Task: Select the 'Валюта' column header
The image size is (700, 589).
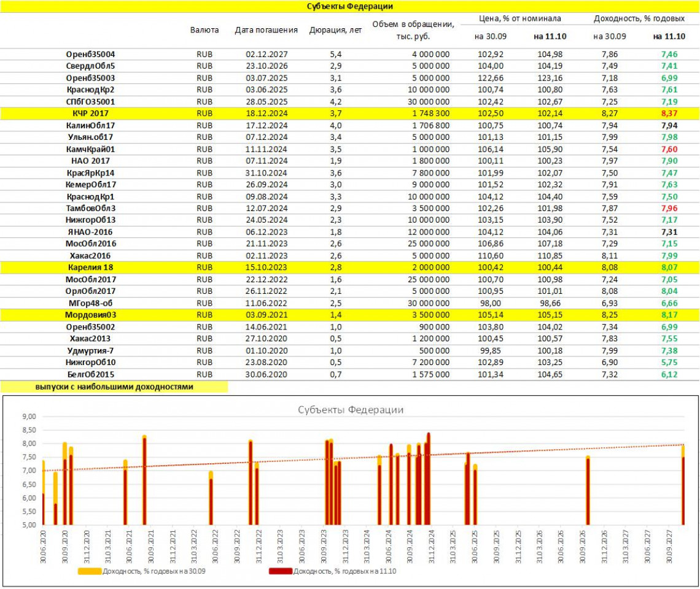Action: pyautogui.click(x=204, y=30)
